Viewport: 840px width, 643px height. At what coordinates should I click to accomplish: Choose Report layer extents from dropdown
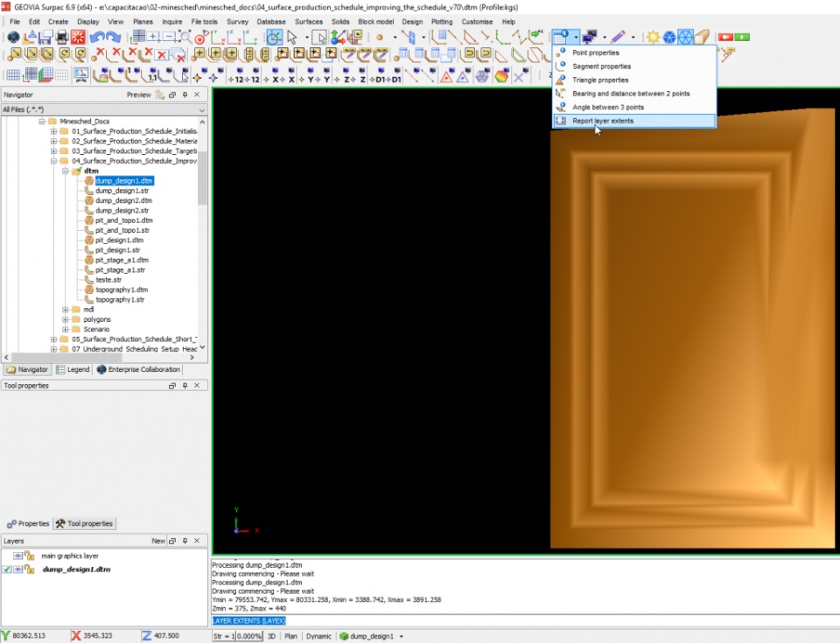pos(603,121)
